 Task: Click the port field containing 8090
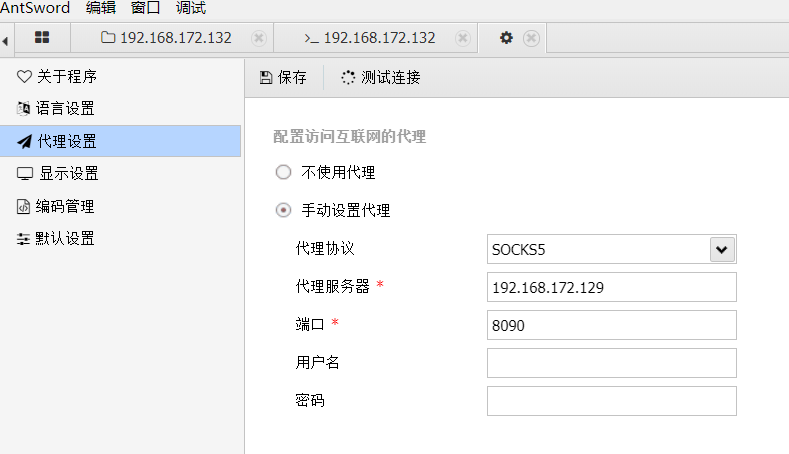(611, 325)
